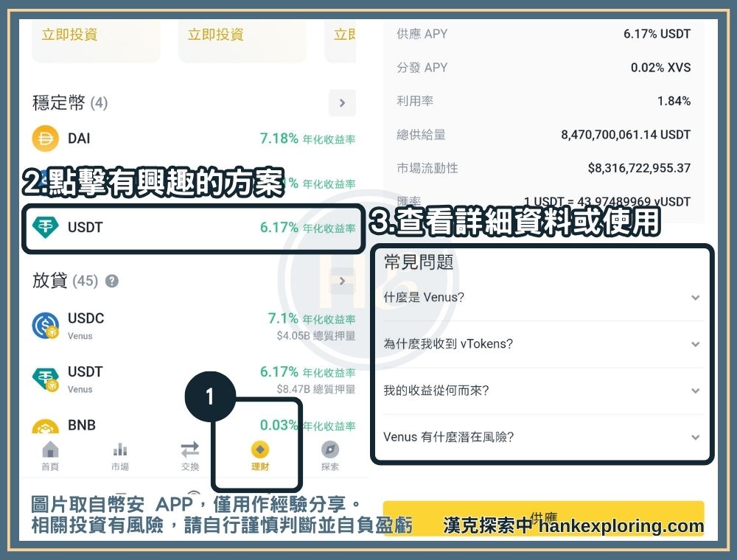Click the USDT Venus coin icon
The image size is (737, 560).
coord(45,379)
